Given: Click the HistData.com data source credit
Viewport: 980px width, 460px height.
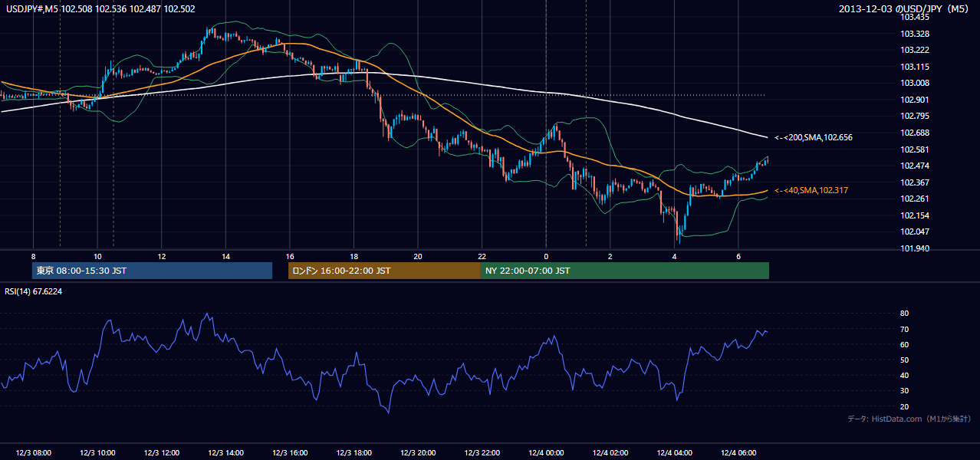Looking at the screenshot, I should click(x=909, y=419).
